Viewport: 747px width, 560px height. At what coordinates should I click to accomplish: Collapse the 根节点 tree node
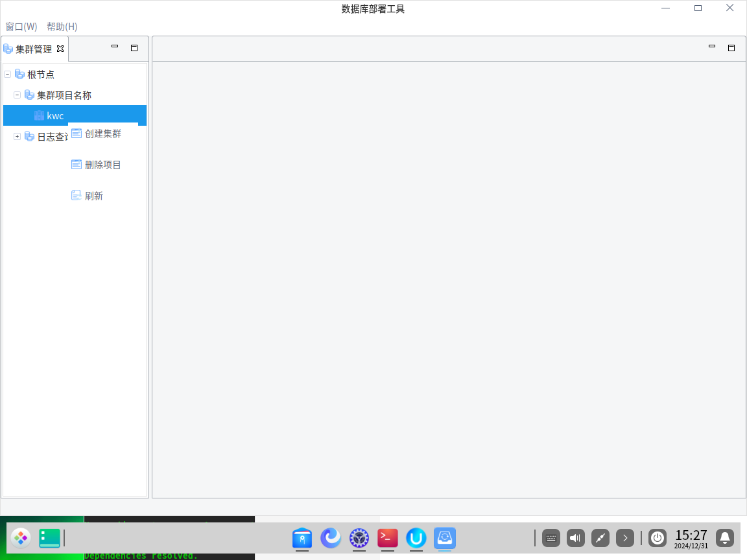coord(8,75)
